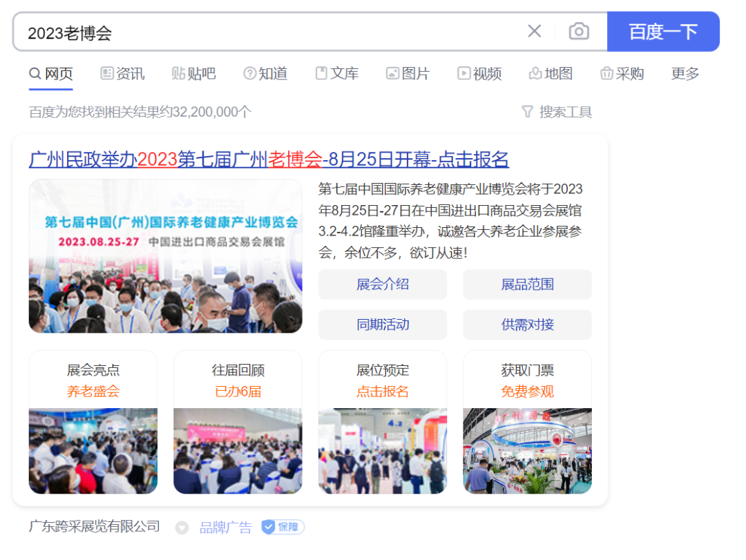
Task: Click the 展位预定 exhibition hall photo
Action: coord(383,451)
